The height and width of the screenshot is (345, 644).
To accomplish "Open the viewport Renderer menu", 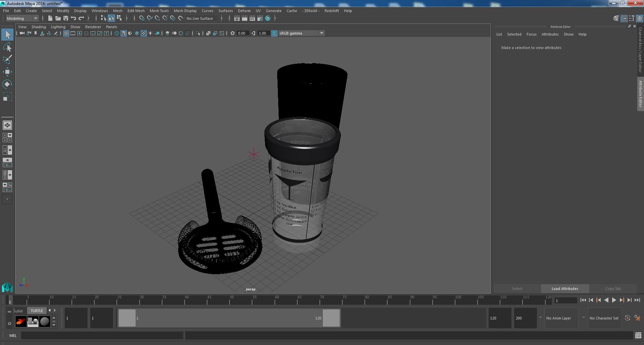I will 93,27.
